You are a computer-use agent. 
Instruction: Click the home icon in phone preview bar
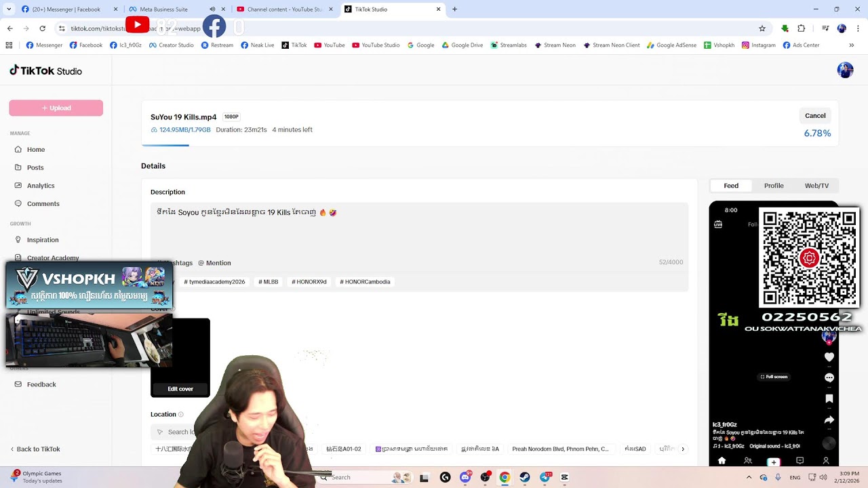click(x=722, y=461)
